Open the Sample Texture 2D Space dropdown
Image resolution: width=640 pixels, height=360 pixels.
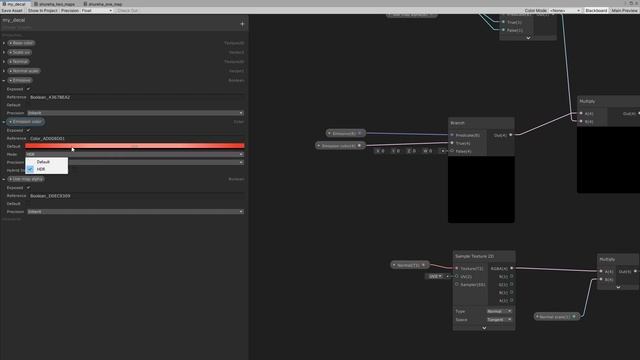click(499, 320)
